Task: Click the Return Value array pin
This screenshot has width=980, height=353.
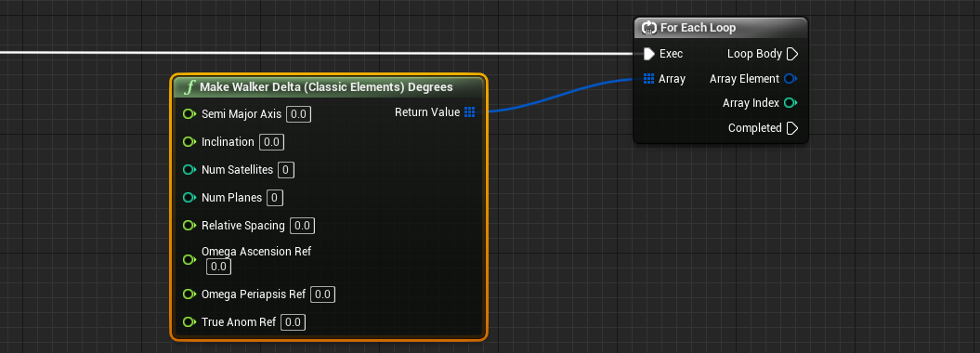Action: 470,112
